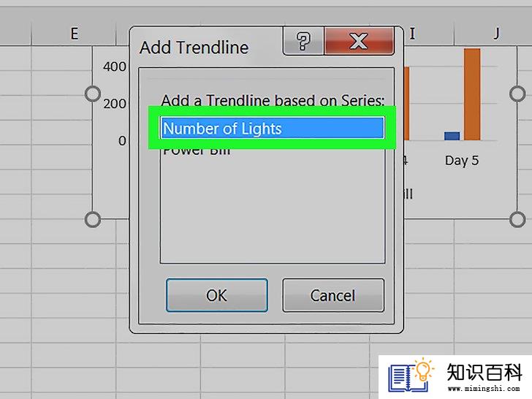This screenshot has height=399, width=532.
Task: Click the Add Trendline dialog title
Action: click(194, 47)
